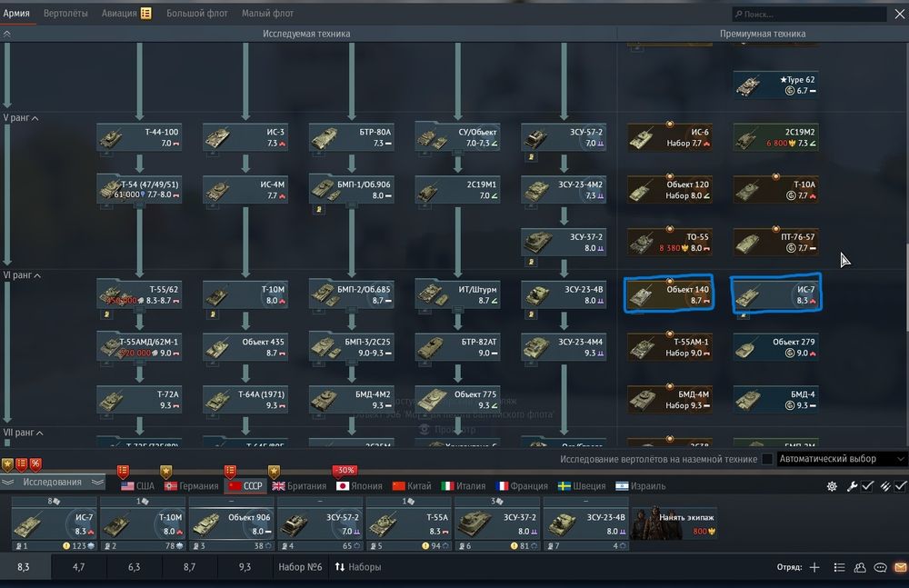Click the search input field
This screenshot has width=909, height=588.
(809, 14)
